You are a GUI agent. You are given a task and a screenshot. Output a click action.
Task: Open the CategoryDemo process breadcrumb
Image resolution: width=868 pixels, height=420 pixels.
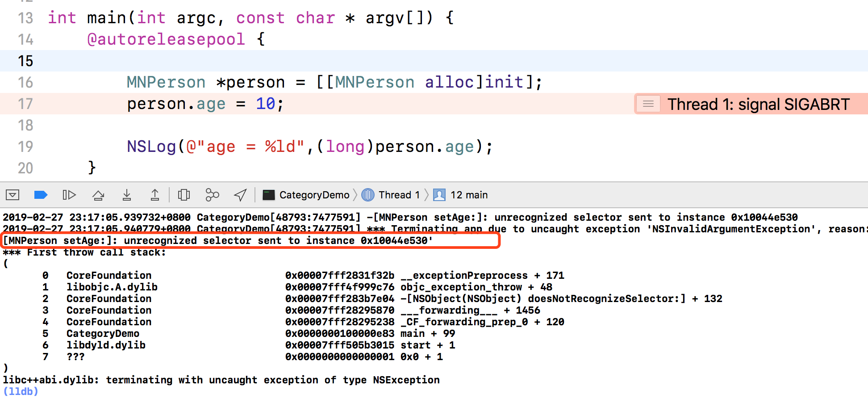[x=306, y=195]
